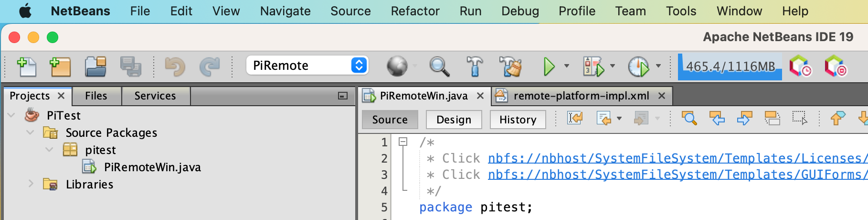
Task: Switch to History view
Action: 518,120
